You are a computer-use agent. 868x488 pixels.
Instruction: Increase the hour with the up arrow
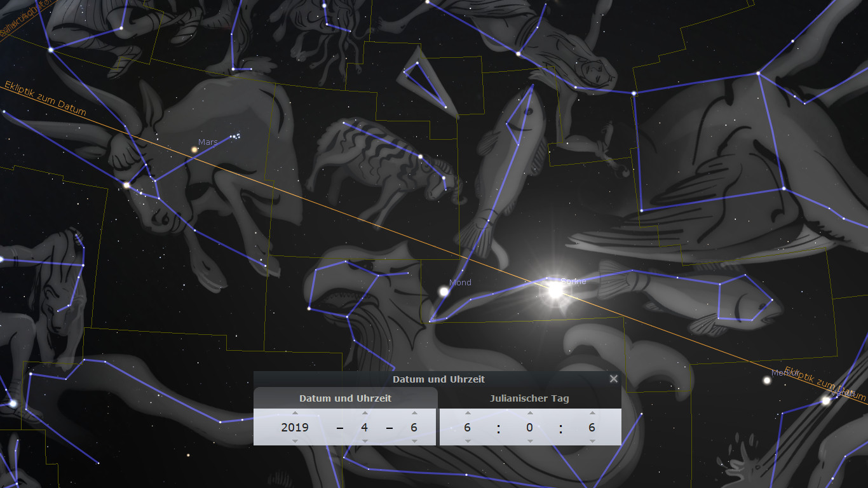(x=468, y=413)
